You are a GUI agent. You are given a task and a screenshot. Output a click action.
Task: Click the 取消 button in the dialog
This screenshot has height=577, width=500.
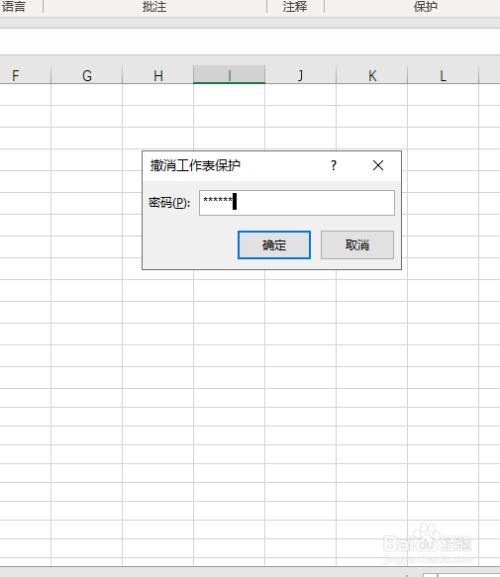pos(357,245)
